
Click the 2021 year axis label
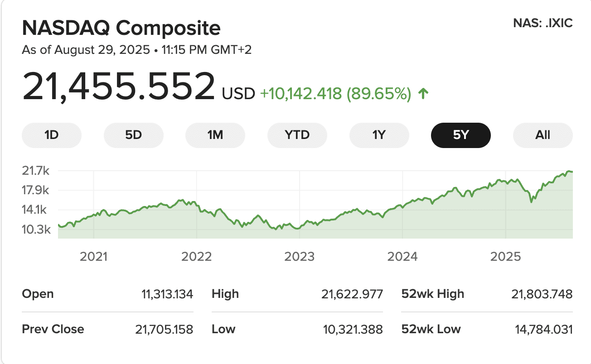click(94, 256)
